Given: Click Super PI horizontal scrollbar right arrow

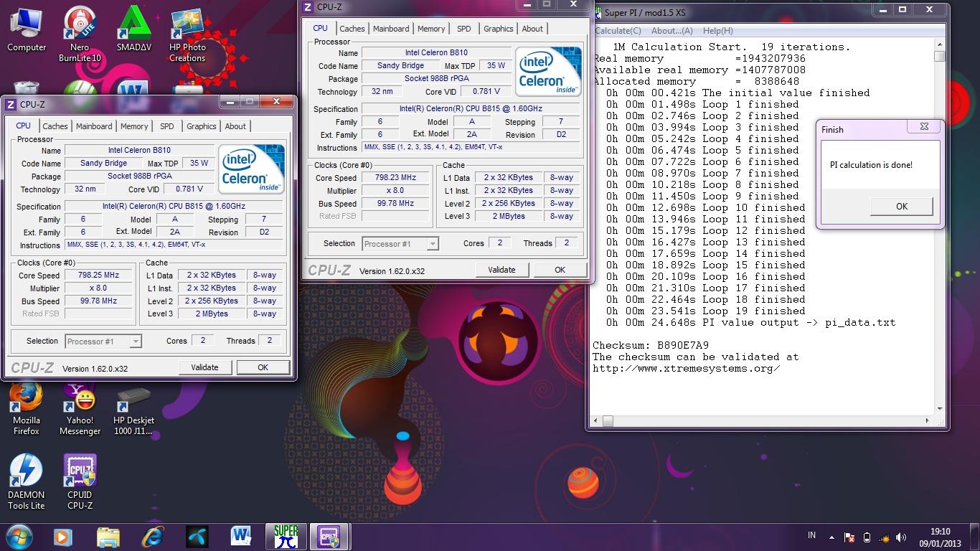Looking at the screenshot, I should click(928, 421).
